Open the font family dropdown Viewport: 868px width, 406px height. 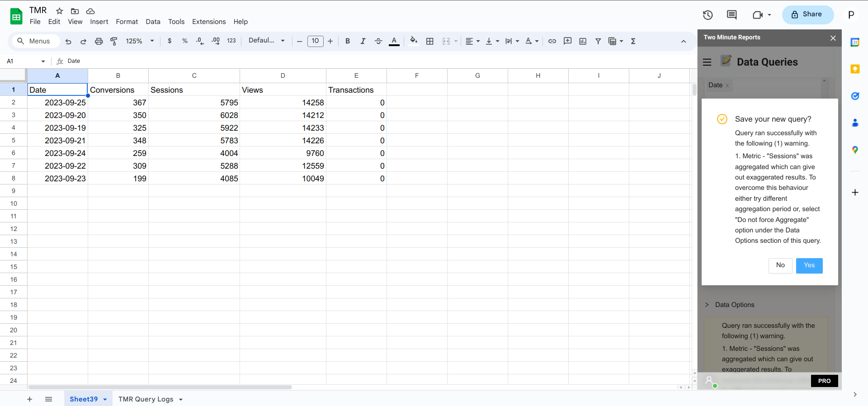coord(267,41)
